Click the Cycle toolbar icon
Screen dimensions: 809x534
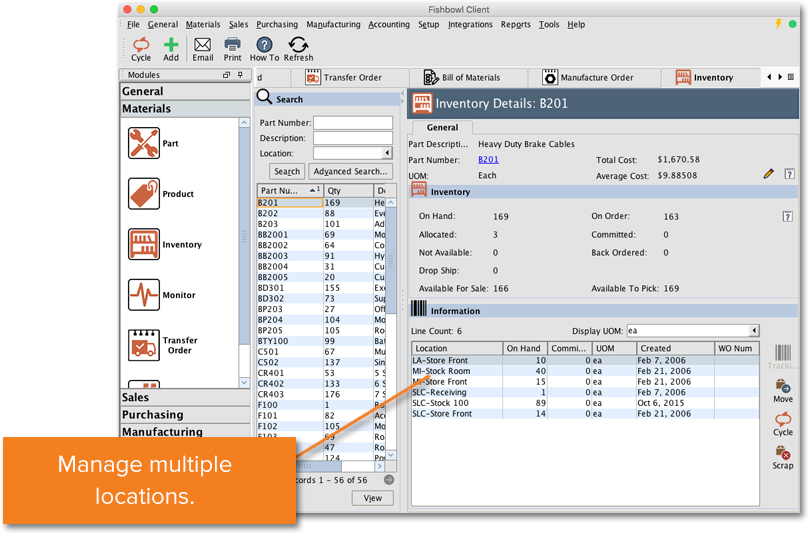coord(141,50)
